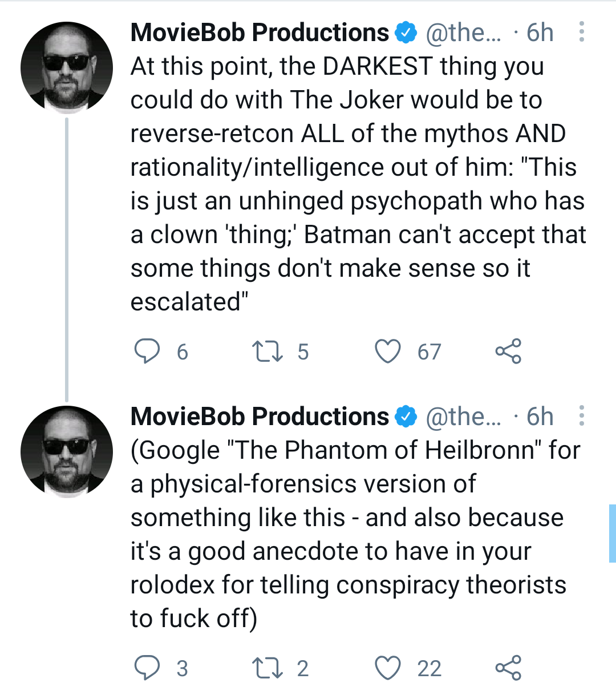Click MovieBob Productions name on second tweet
The width and height of the screenshot is (616, 699).
[260, 417]
